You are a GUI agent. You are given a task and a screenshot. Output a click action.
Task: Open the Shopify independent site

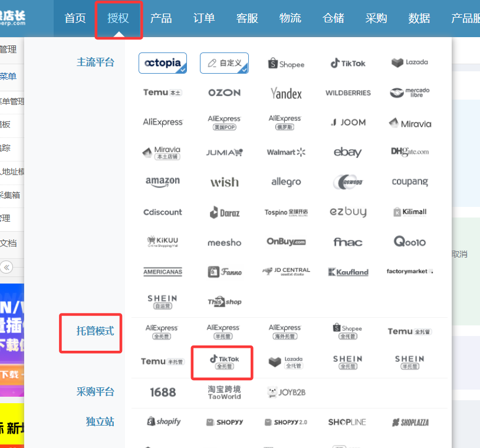click(163, 421)
